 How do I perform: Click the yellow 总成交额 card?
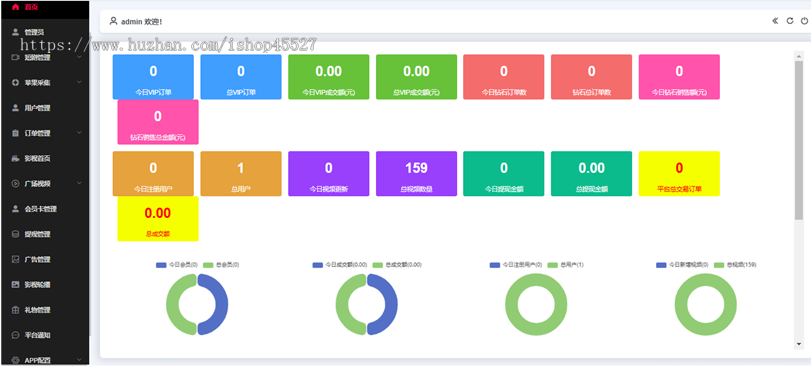[x=158, y=219]
